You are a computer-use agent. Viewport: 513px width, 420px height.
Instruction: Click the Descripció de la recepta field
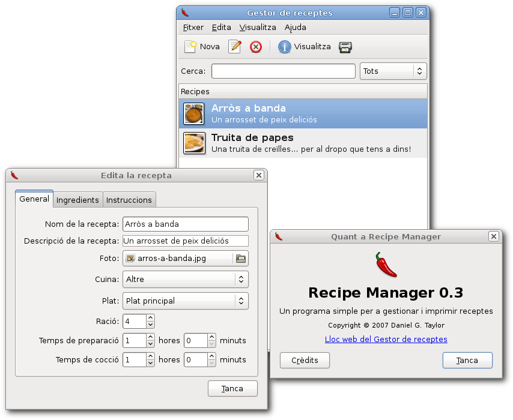(x=186, y=241)
